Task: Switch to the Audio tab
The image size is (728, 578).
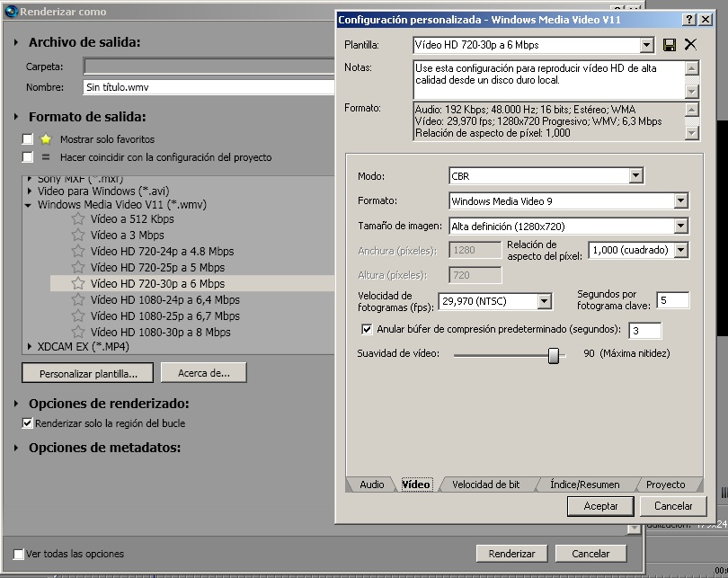Action: coord(372,485)
